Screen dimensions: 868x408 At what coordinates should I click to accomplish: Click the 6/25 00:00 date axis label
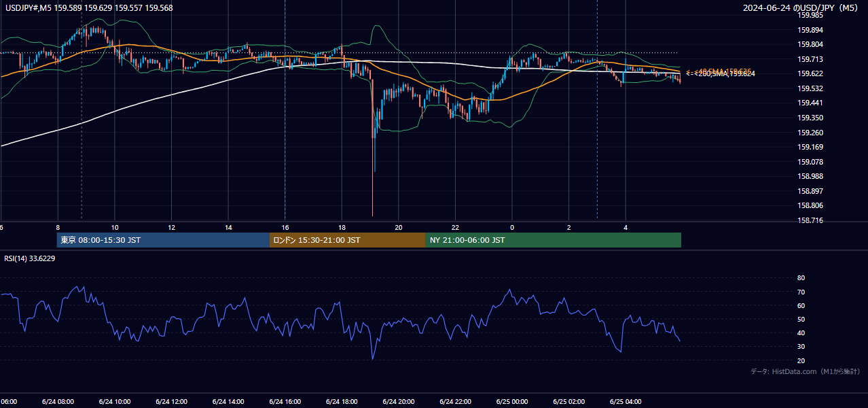click(511, 401)
